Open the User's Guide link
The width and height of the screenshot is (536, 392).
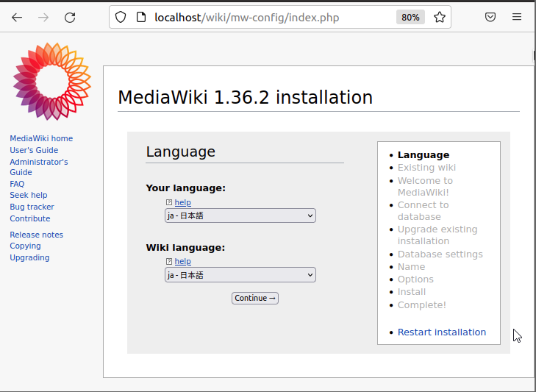[x=34, y=150]
